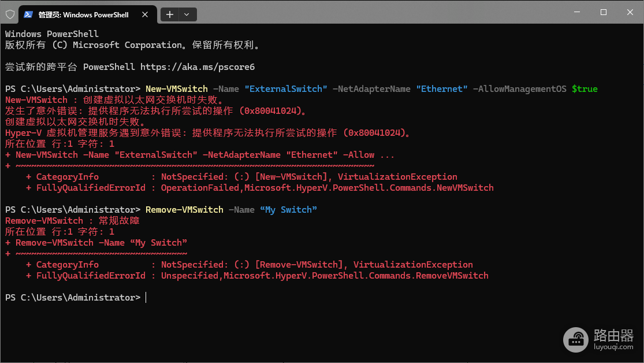Click the red "+ Remove-VMSwitch -Name “My Switch”" line
644x363 pixels.
(96, 243)
